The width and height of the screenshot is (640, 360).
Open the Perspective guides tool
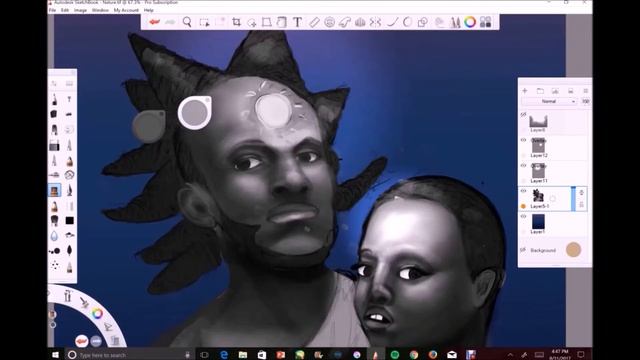click(360, 22)
